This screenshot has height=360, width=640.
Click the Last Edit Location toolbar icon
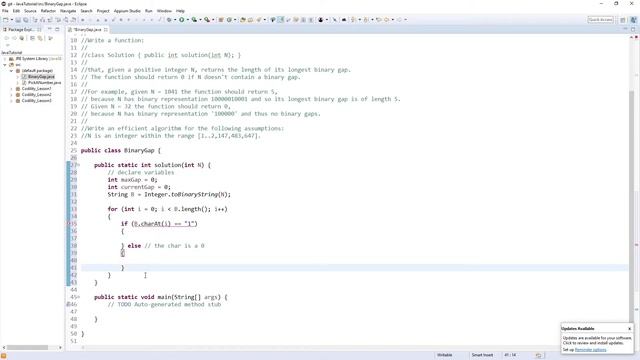pos(379,20)
